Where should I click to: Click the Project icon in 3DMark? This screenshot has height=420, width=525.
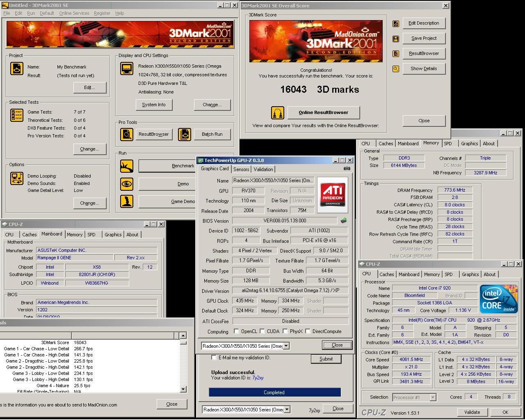point(17,68)
